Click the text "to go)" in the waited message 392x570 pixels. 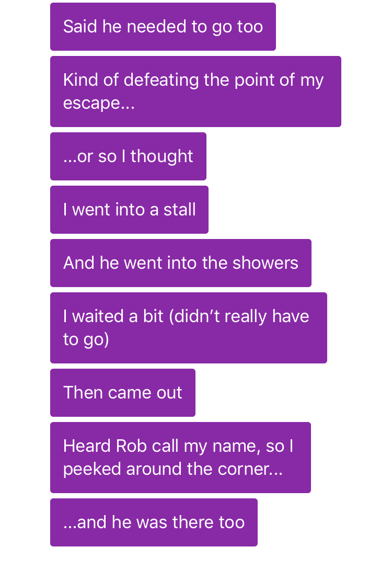pyautogui.click(x=86, y=339)
